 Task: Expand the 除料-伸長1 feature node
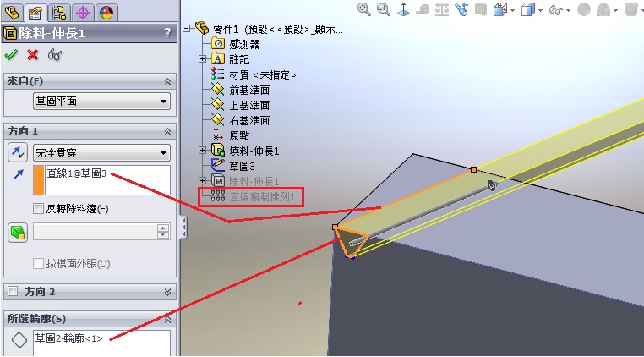click(x=202, y=180)
